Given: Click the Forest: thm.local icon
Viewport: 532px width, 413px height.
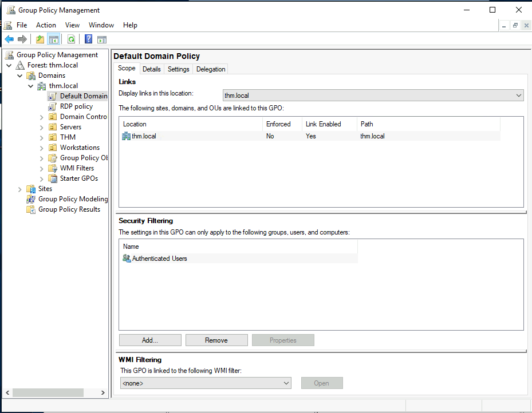Looking at the screenshot, I should (21, 65).
